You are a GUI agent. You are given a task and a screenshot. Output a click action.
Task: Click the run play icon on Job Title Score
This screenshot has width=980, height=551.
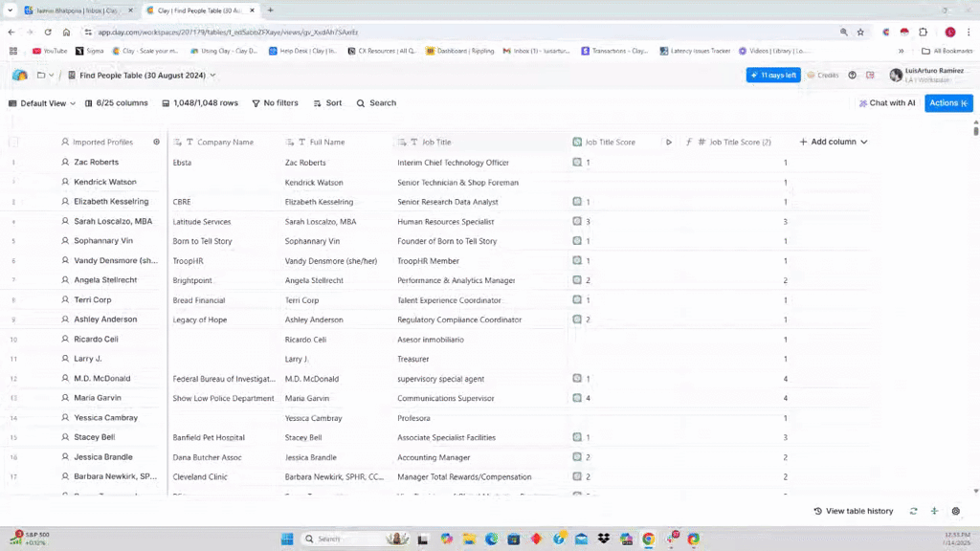pyautogui.click(x=669, y=142)
